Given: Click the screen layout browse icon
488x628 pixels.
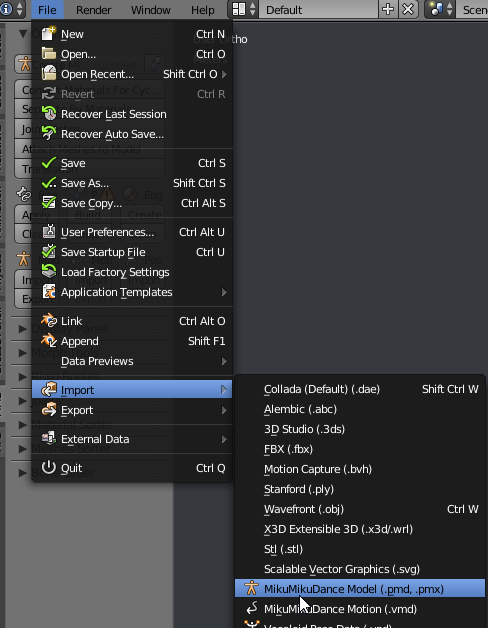Looking at the screenshot, I should coord(244,9).
